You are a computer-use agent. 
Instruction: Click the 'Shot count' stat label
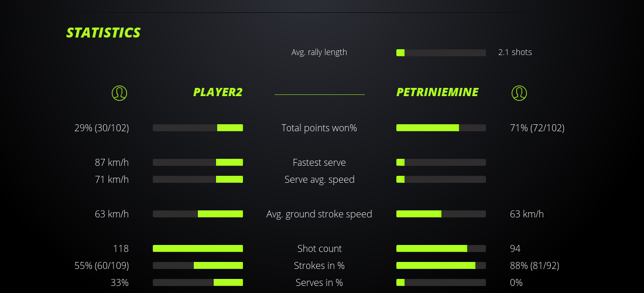[x=319, y=248]
